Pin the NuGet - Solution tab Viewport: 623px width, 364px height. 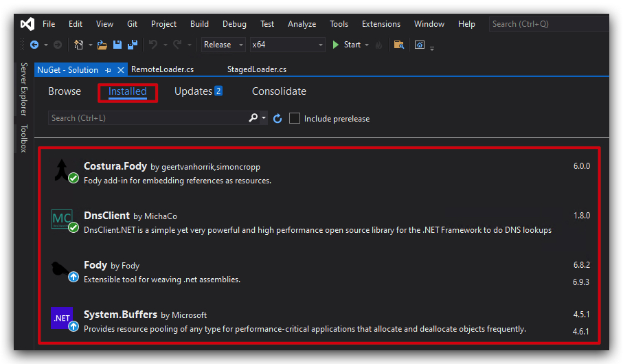click(108, 70)
